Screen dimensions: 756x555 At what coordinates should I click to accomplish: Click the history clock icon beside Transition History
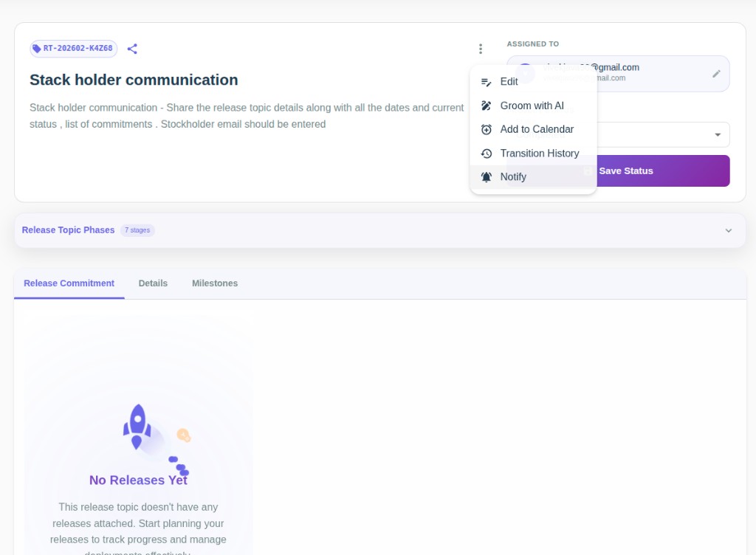(486, 153)
